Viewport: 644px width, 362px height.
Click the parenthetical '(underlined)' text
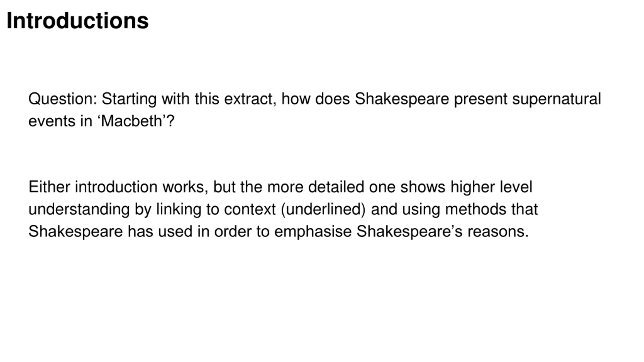(323, 210)
